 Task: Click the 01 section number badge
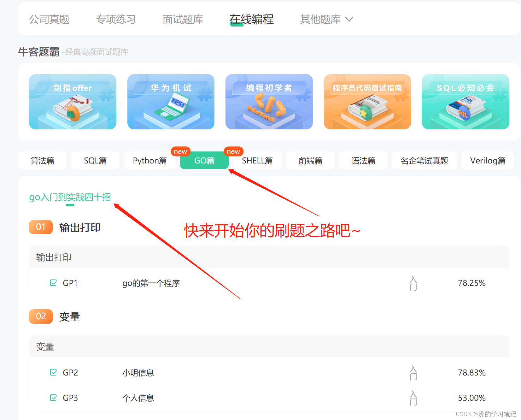pos(41,227)
